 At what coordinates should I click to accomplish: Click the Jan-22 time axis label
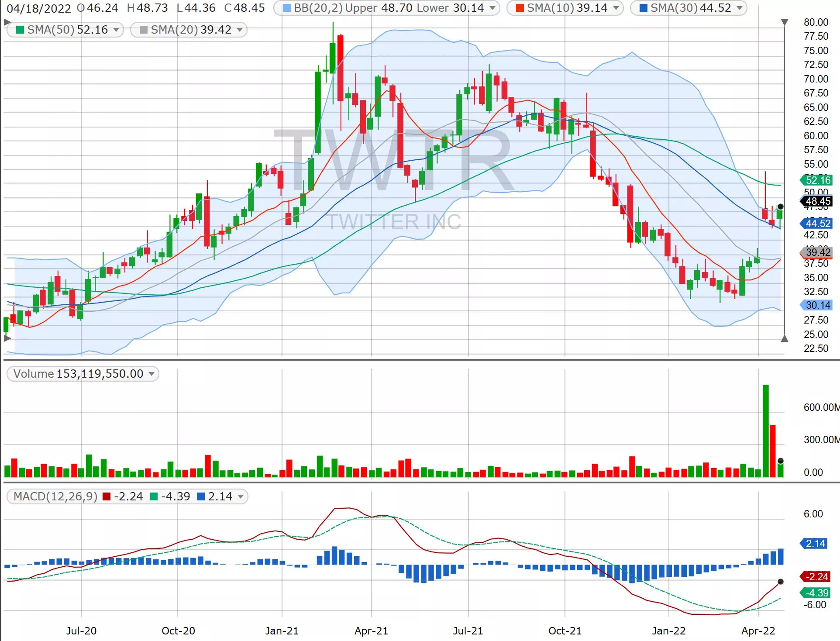[x=669, y=631]
